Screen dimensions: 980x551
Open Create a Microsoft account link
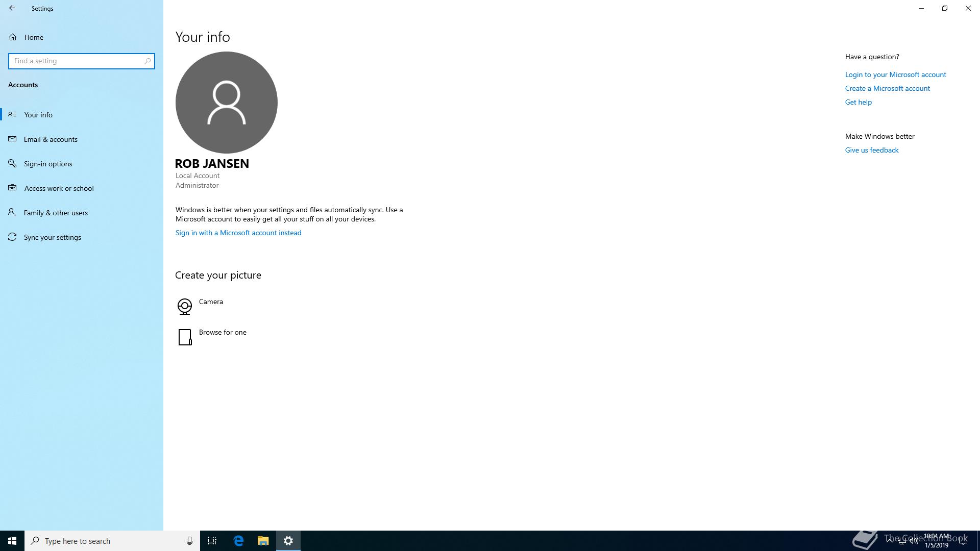pos(887,88)
